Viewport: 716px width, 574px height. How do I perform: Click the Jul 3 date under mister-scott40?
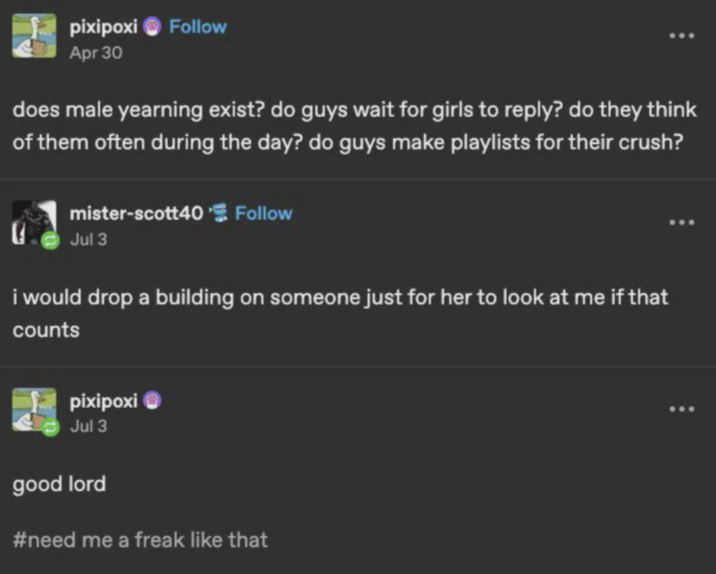point(88,239)
